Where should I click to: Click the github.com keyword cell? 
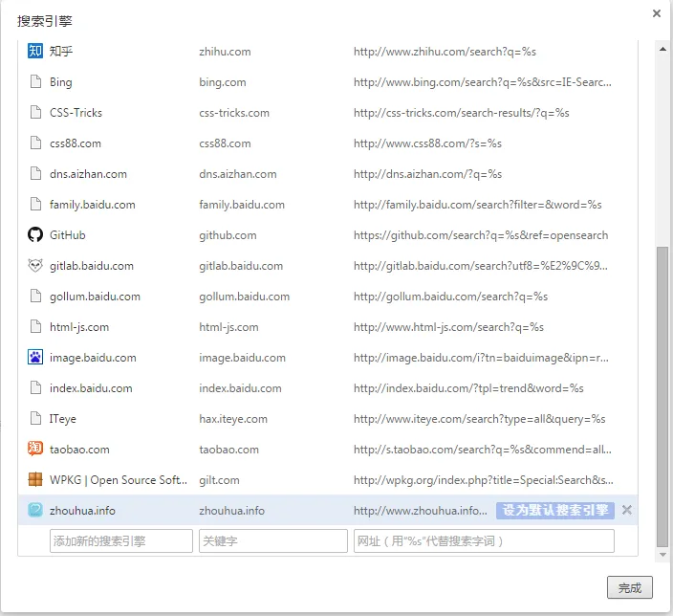[x=228, y=235]
